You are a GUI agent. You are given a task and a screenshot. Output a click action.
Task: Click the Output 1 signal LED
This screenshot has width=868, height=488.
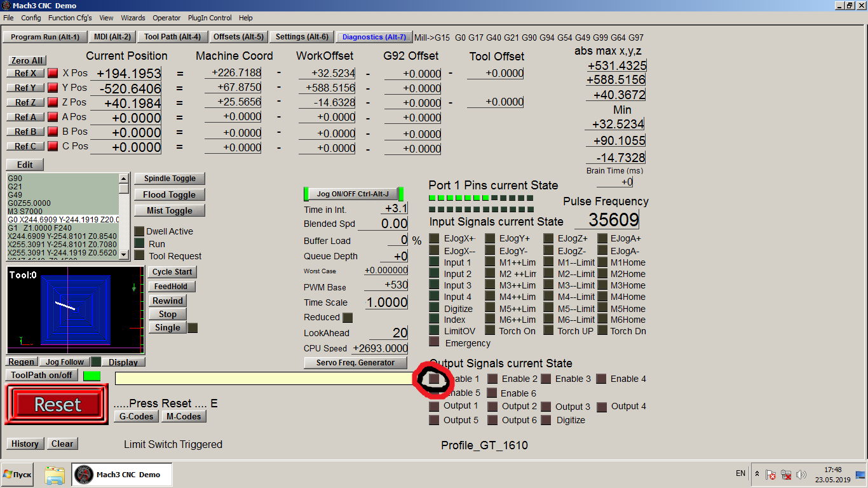[434, 406]
